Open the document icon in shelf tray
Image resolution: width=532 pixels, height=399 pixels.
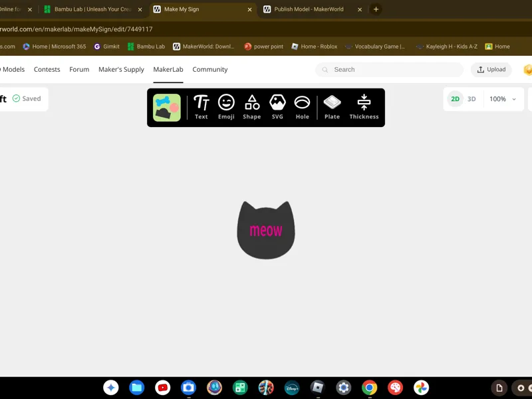499,388
